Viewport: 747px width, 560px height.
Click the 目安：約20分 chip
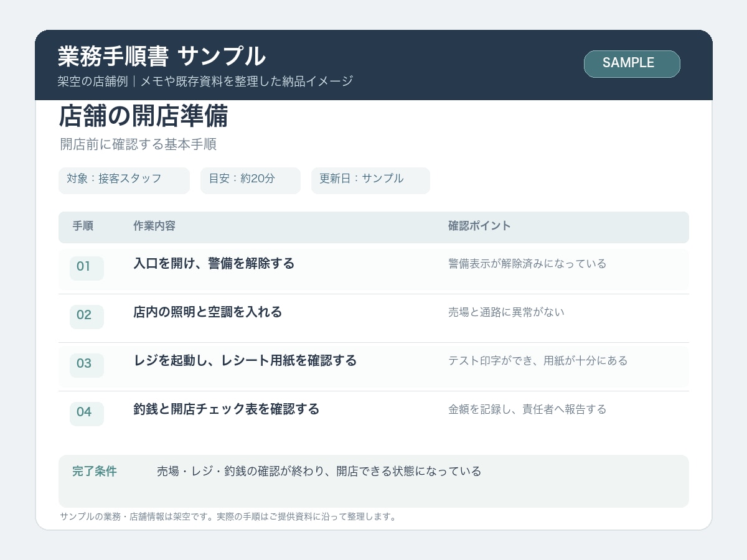tap(250, 180)
